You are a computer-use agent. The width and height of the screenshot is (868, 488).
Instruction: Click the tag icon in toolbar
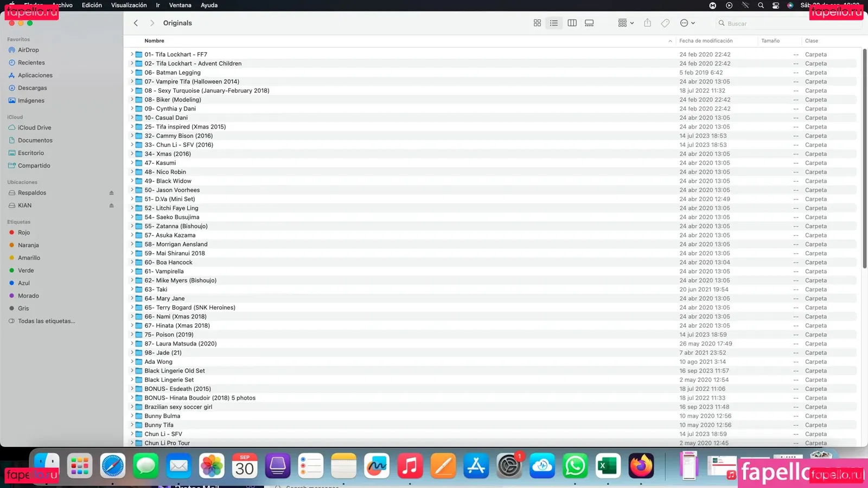pyautogui.click(x=665, y=23)
